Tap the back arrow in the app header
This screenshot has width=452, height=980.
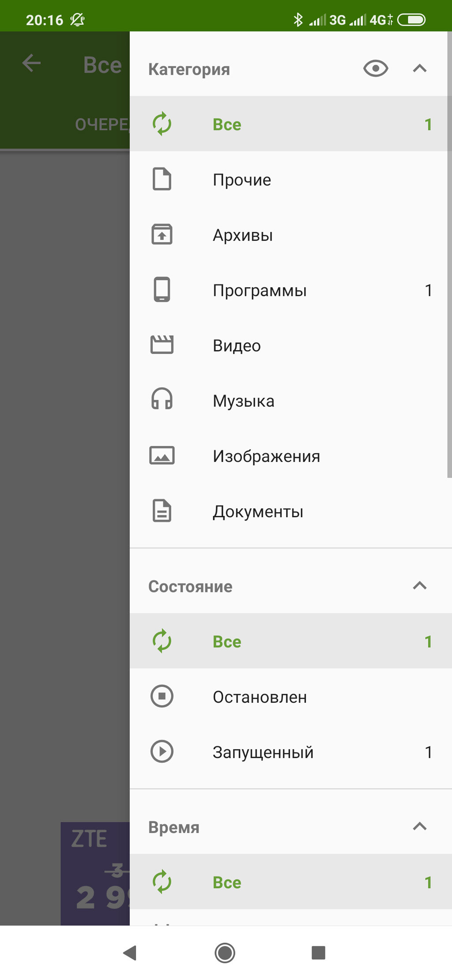(x=31, y=63)
